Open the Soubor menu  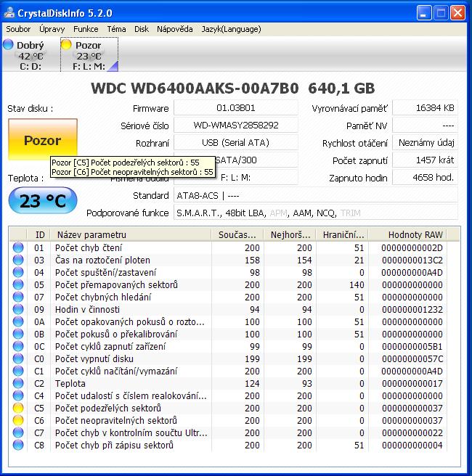tap(18, 29)
